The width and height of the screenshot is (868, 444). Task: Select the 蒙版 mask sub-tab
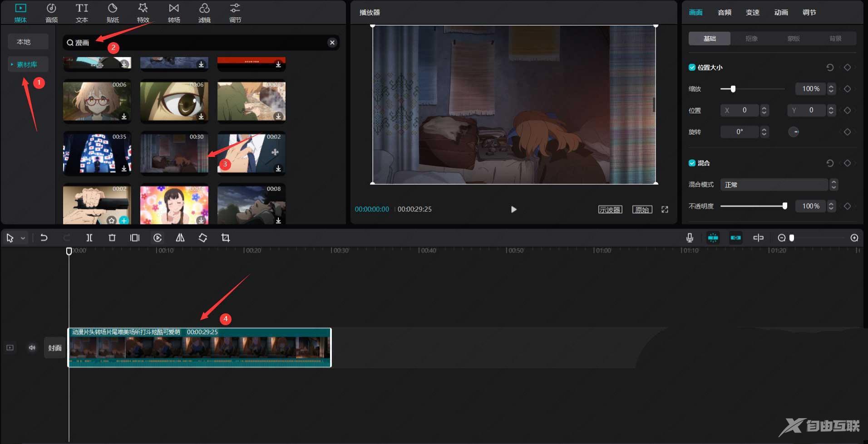(x=794, y=39)
